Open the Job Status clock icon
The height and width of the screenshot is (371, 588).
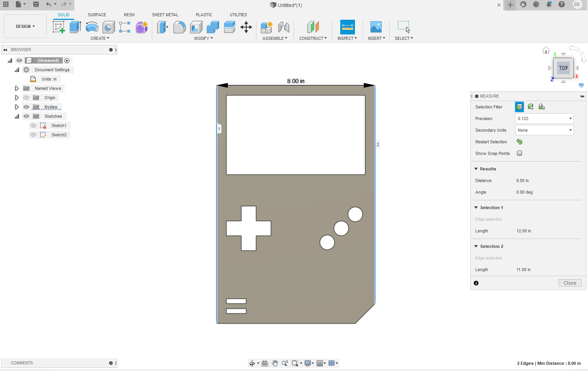[x=536, y=4]
